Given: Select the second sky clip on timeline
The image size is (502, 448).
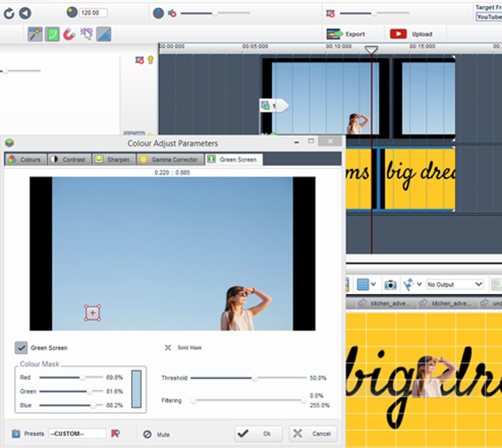Looking at the screenshot, I should [424, 97].
